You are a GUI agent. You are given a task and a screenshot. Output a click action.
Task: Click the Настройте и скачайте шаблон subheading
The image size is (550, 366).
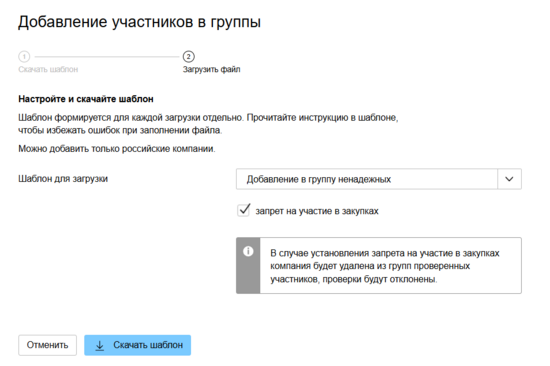coord(86,99)
